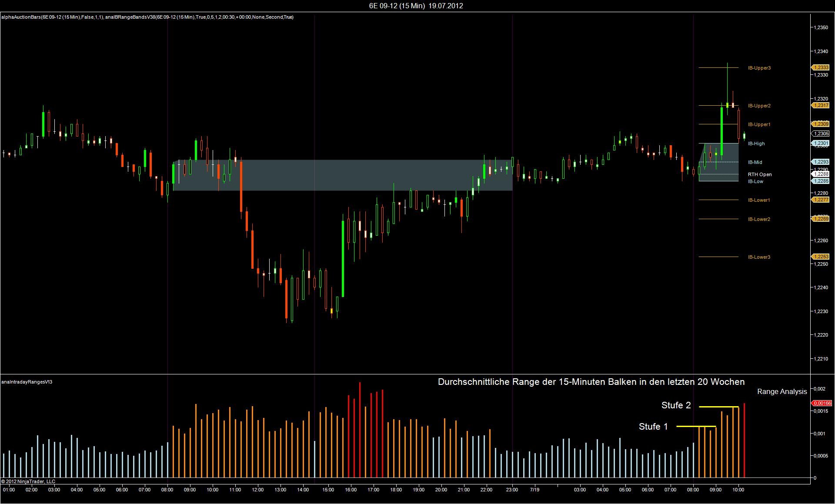Click the 02:00 time axis label

pos(31,490)
